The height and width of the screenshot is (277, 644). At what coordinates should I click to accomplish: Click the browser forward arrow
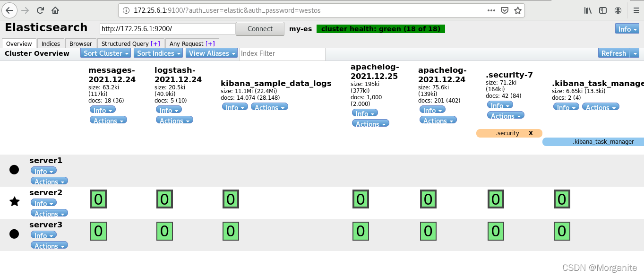pyautogui.click(x=26, y=10)
